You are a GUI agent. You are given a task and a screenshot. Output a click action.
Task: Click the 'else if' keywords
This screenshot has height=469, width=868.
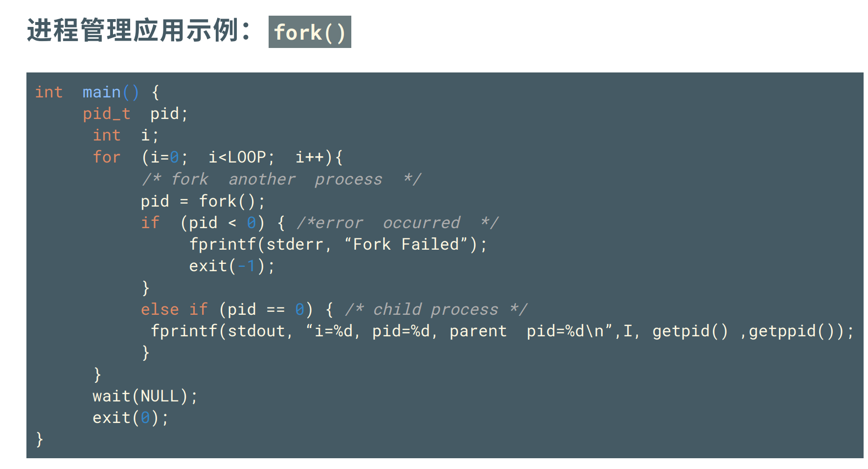pyautogui.click(x=174, y=309)
